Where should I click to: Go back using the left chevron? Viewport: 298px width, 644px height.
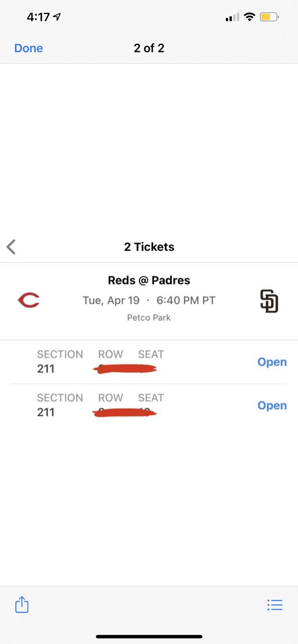tap(11, 247)
